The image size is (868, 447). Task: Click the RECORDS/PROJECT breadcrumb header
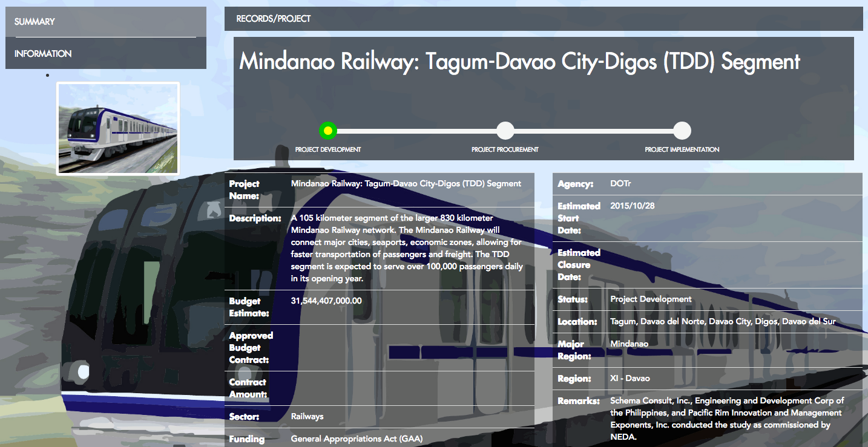pos(274,19)
